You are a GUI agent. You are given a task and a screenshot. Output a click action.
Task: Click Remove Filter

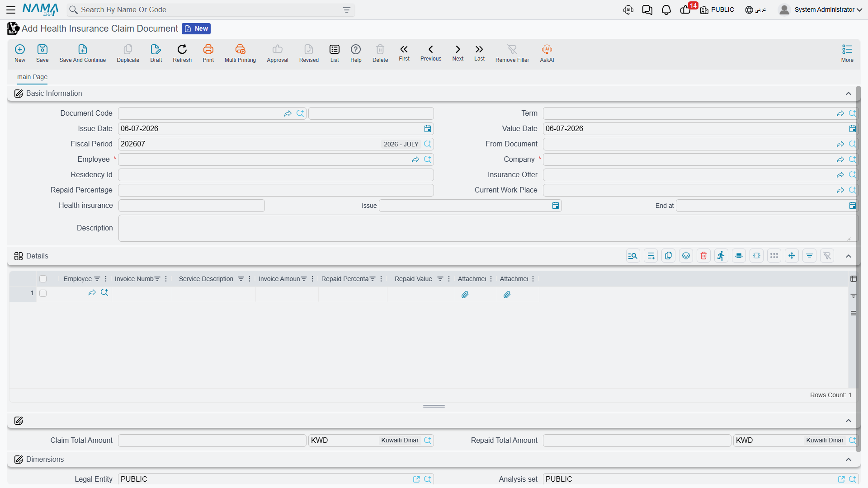(512, 53)
